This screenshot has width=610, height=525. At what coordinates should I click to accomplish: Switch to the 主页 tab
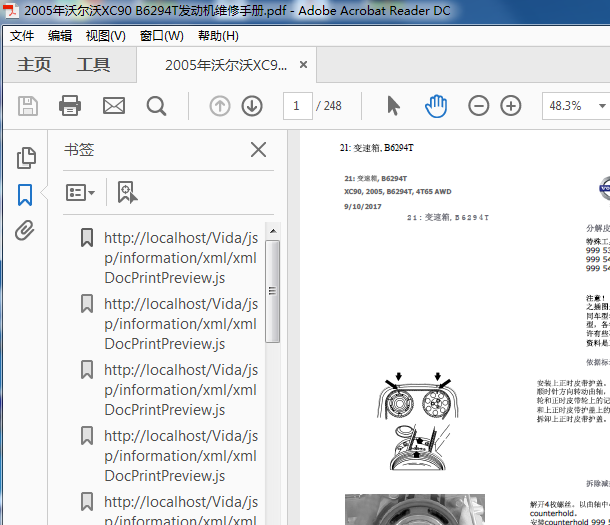tap(34, 65)
